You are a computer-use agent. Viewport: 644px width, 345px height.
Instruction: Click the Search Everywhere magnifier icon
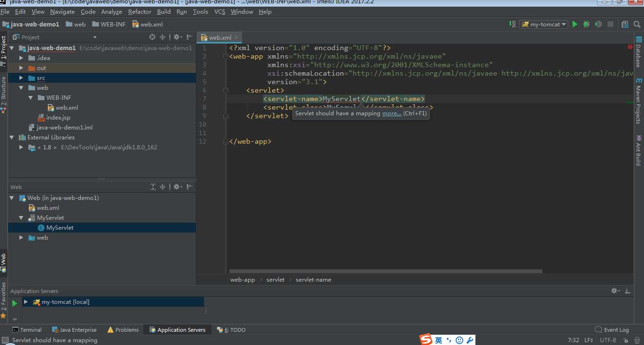tap(637, 24)
